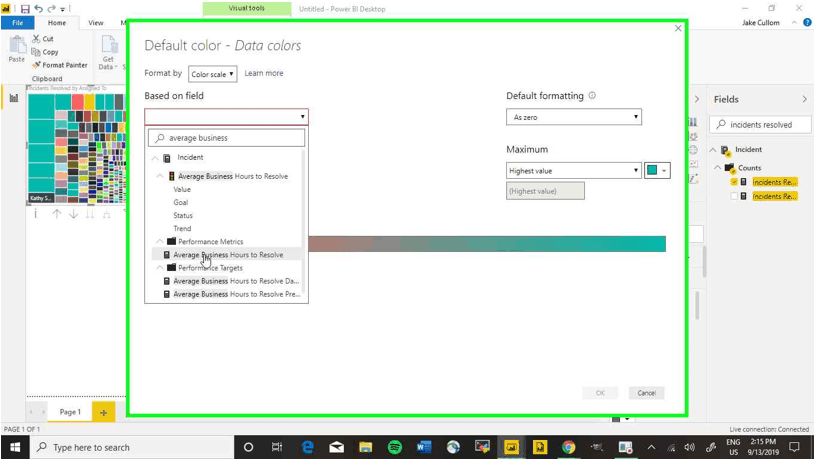This screenshot has height=459, width=816.
Task: Open Spotify from taskbar
Action: point(394,447)
